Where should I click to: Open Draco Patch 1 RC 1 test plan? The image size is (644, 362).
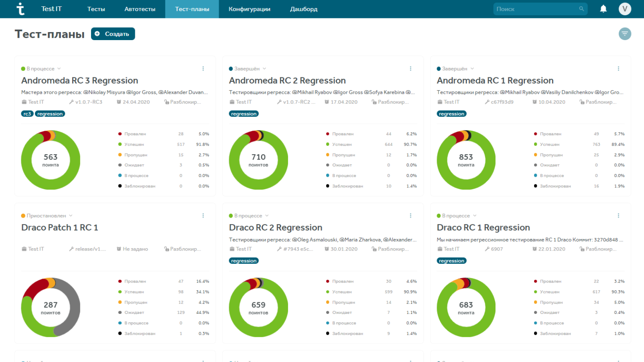[60, 228]
